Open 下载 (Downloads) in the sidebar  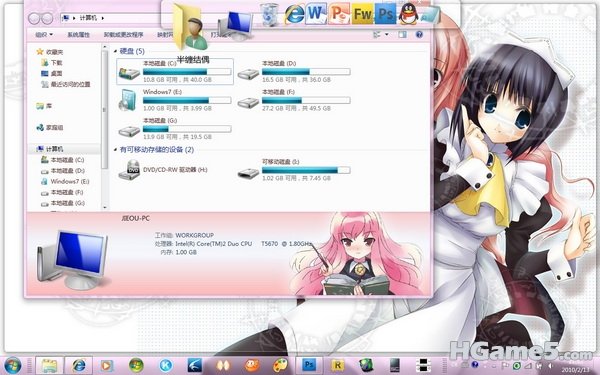click(x=51, y=62)
